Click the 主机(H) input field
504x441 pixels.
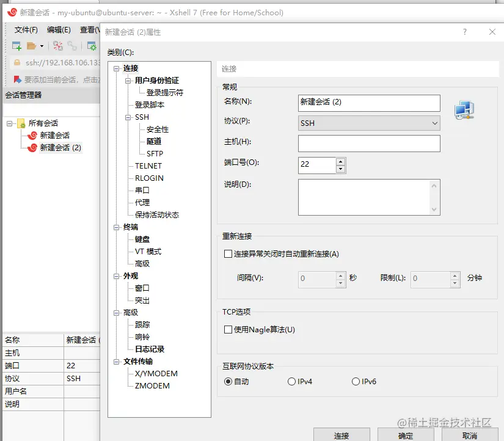click(x=369, y=144)
